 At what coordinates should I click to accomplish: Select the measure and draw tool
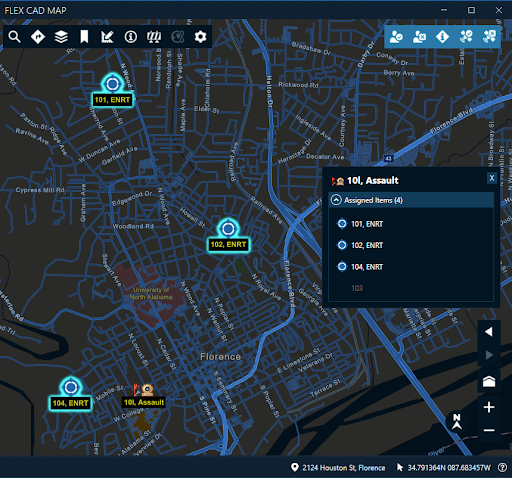(x=107, y=37)
